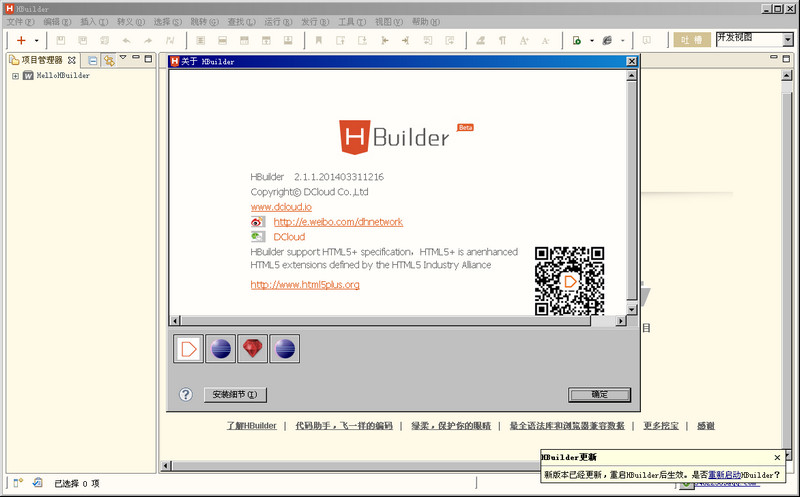Open the 感谢 link
Image resolution: width=800 pixels, height=497 pixels.
tap(706, 426)
